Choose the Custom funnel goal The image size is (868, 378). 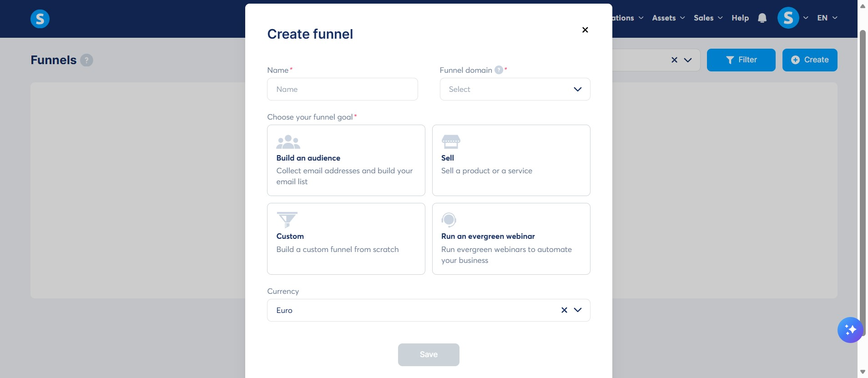346,239
